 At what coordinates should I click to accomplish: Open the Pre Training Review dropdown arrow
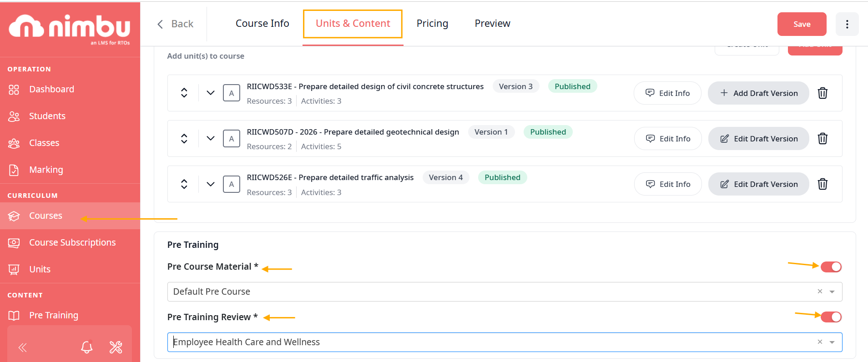(x=832, y=342)
